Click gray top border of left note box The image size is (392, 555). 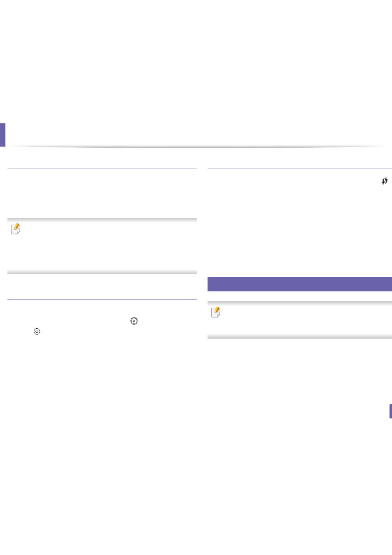(102, 220)
